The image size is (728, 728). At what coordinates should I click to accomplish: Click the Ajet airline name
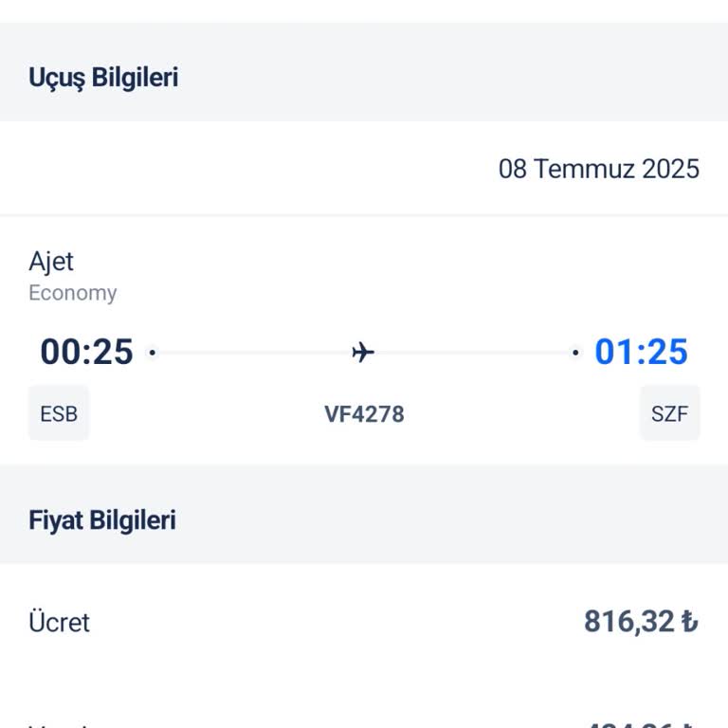tap(51, 262)
